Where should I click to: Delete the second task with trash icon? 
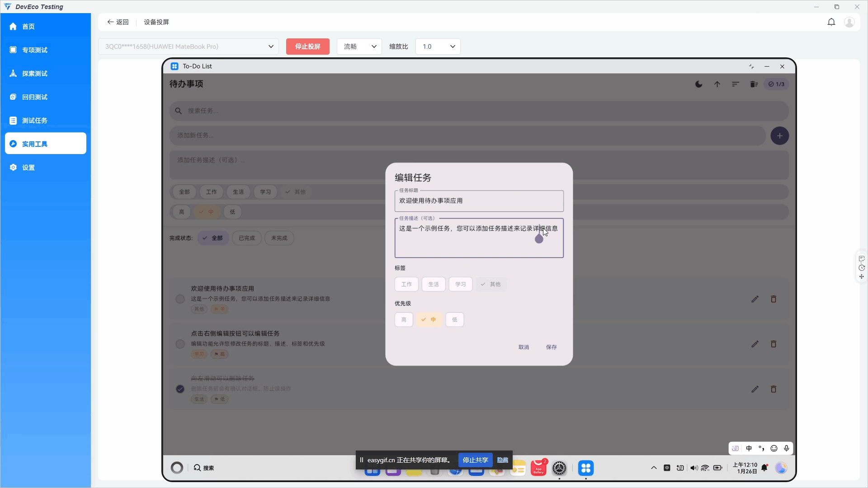tap(774, 344)
